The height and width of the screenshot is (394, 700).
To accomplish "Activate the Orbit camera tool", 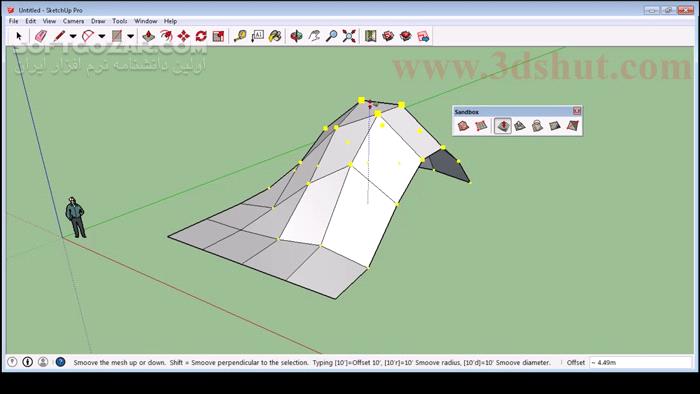I will point(296,36).
